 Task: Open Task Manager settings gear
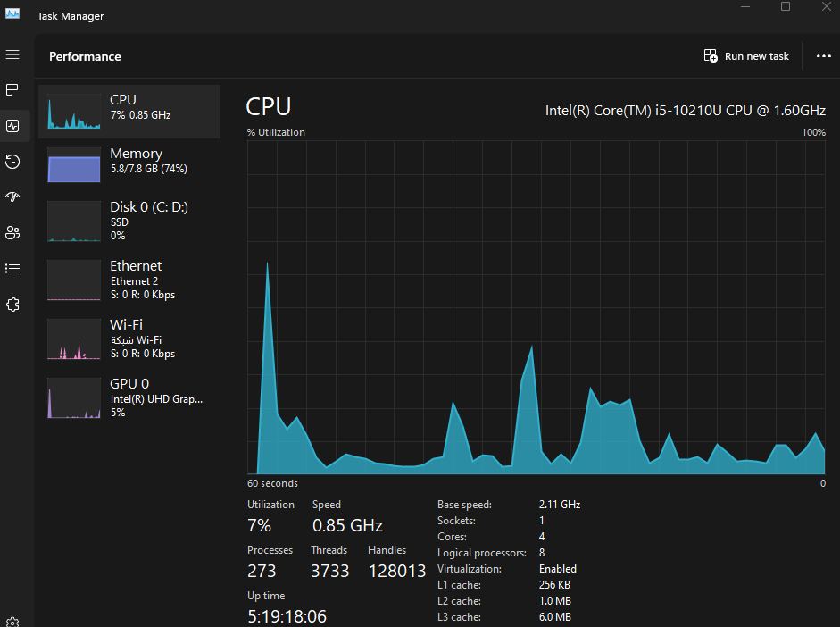coord(12,622)
